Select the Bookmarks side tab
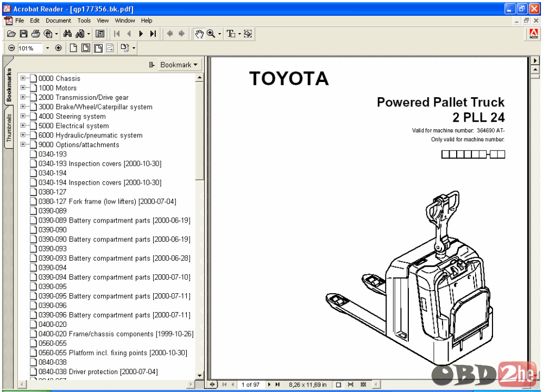Screen dimensions: 543x392 (x=9, y=85)
